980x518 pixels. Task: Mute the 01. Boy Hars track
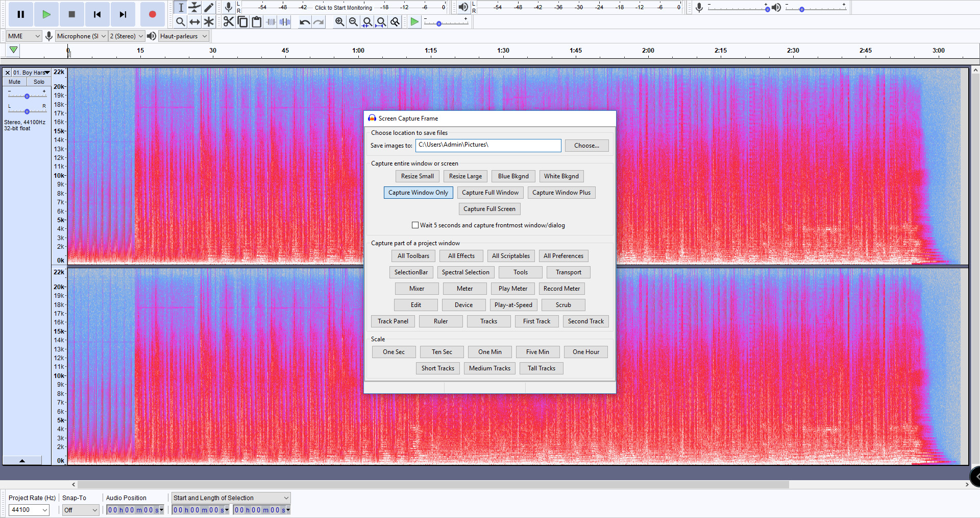pyautogui.click(x=14, y=82)
